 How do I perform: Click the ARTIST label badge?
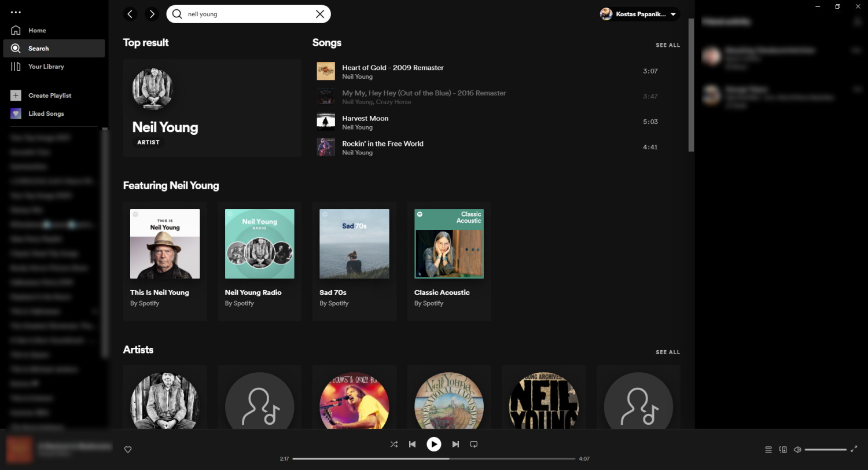pyautogui.click(x=148, y=142)
